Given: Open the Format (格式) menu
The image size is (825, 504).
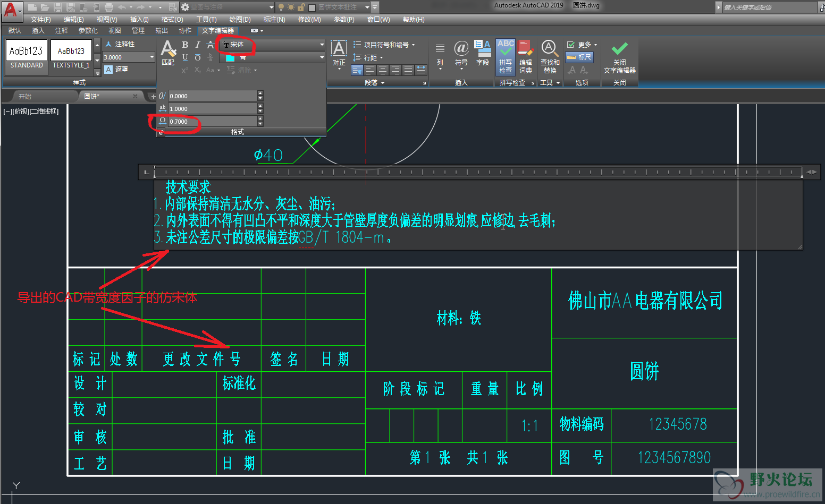Looking at the screenshot, I should [x=172, y=20].
